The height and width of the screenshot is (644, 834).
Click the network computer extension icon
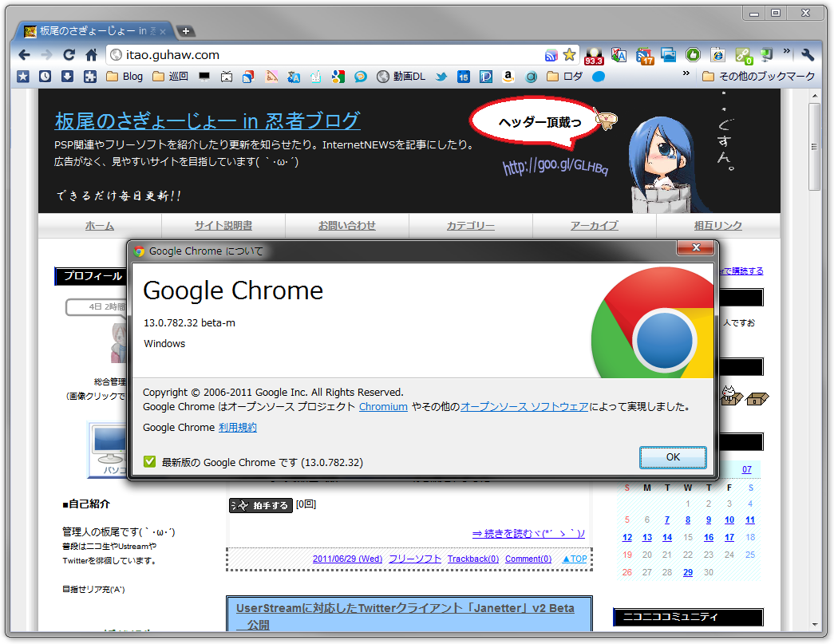[x=766, y=55]
